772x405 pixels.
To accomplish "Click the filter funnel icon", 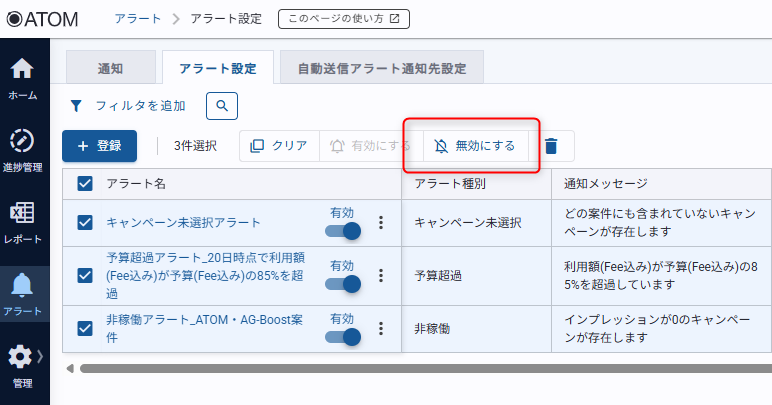I will pos(76,105).
